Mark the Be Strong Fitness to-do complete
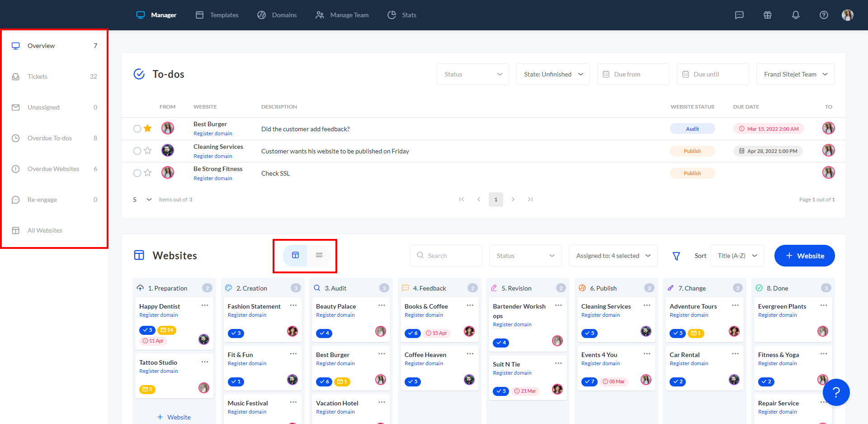Image resolution: width=868 pixels, height=424 pixels. (137, 173)
